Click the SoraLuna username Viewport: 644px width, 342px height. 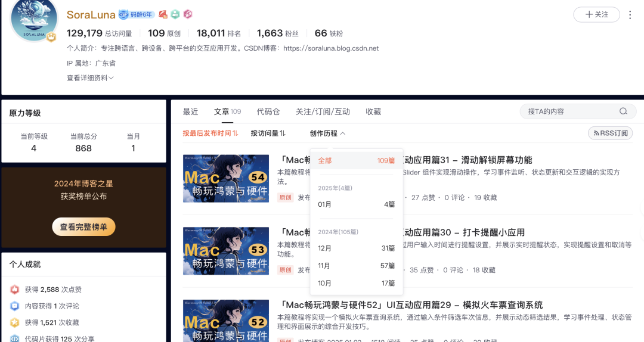tap(91, 15)
